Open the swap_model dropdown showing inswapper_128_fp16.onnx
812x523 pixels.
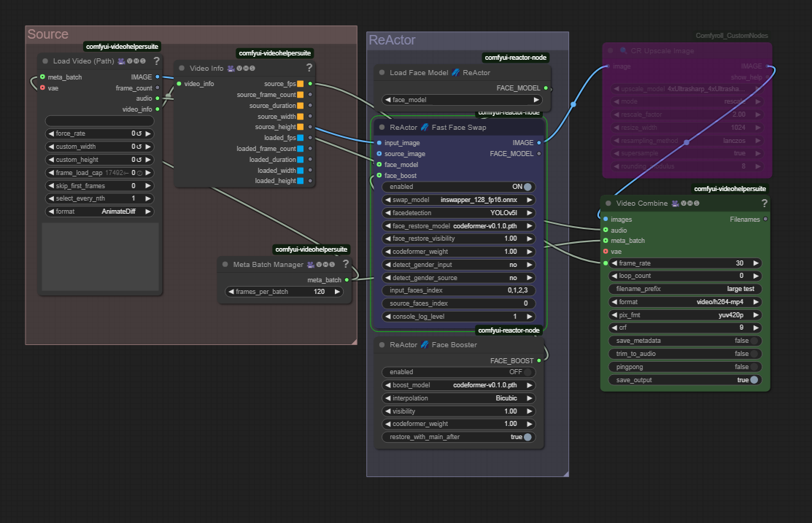(459, 200)
